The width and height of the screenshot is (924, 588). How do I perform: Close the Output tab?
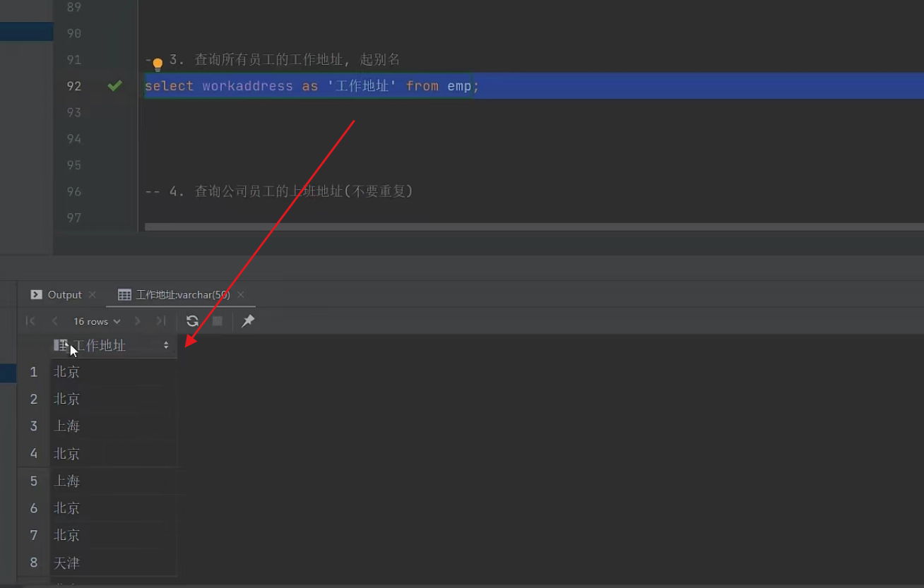[92, 294]
